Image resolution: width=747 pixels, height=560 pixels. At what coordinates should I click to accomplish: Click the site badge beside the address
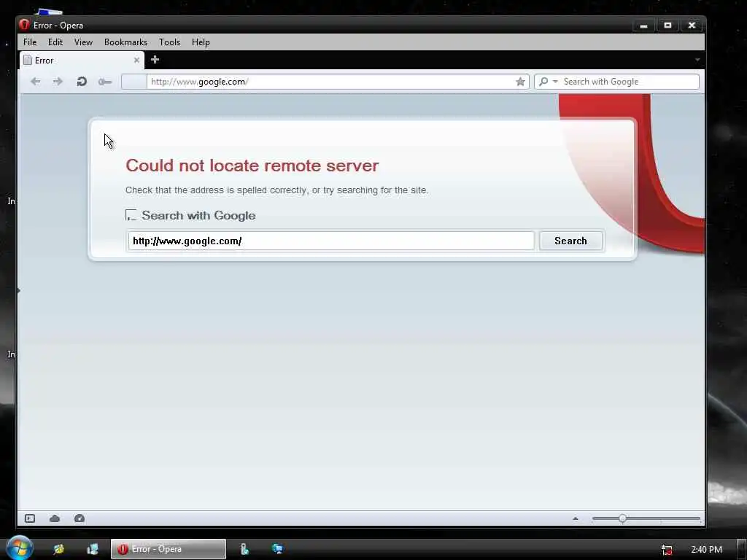[x=134, y=82]
